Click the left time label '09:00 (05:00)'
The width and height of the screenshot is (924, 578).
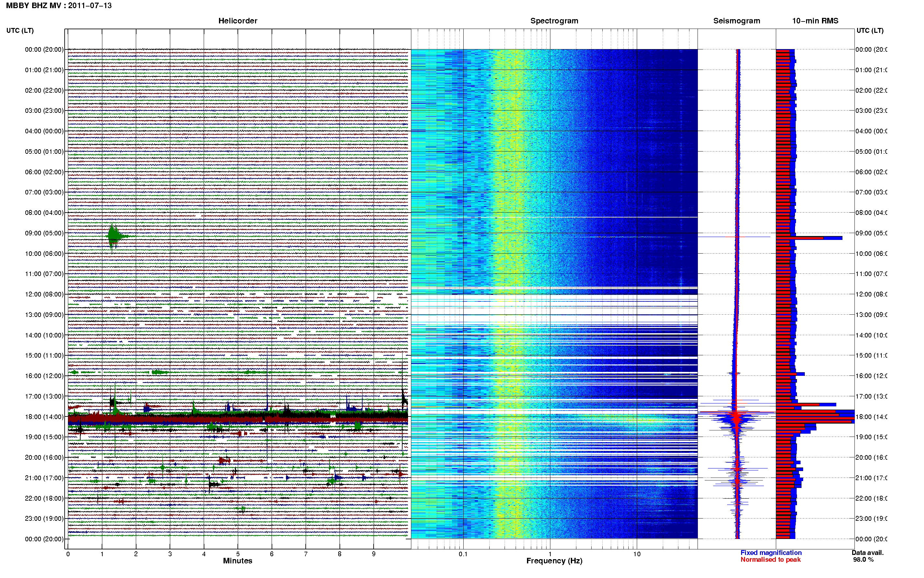coord(44,233)
